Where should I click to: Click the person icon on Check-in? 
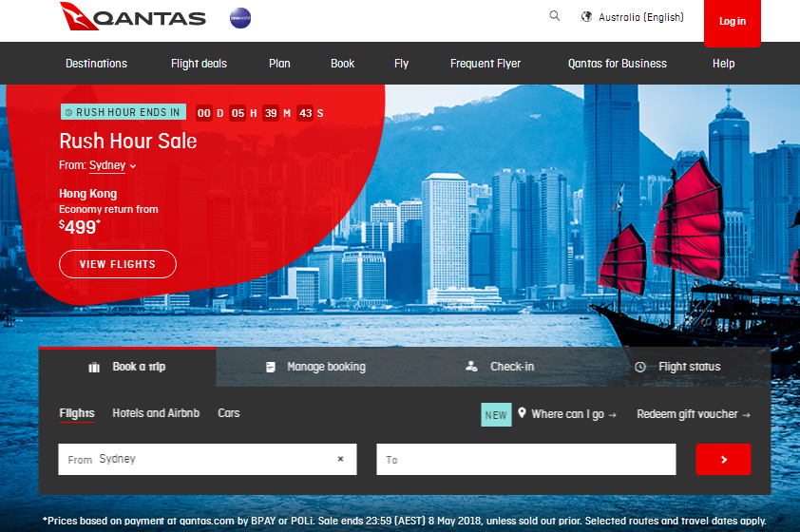coord(471,367)
